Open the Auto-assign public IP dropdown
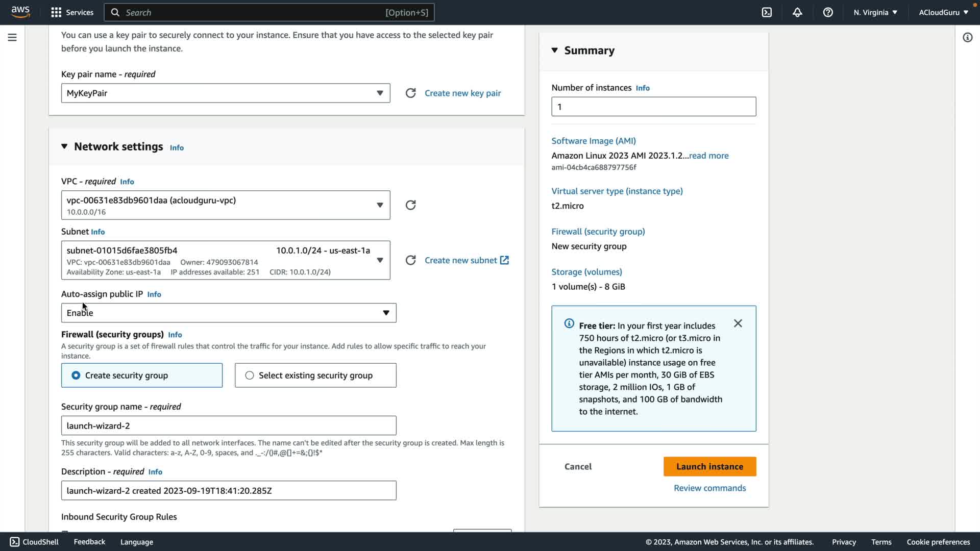980x551 pixels. click(229, 313)
